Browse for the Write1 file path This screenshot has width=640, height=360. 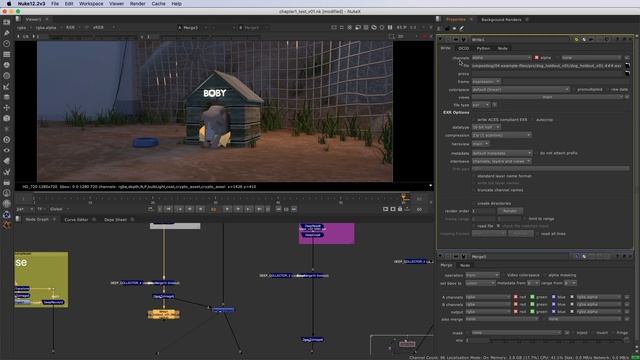627,65
